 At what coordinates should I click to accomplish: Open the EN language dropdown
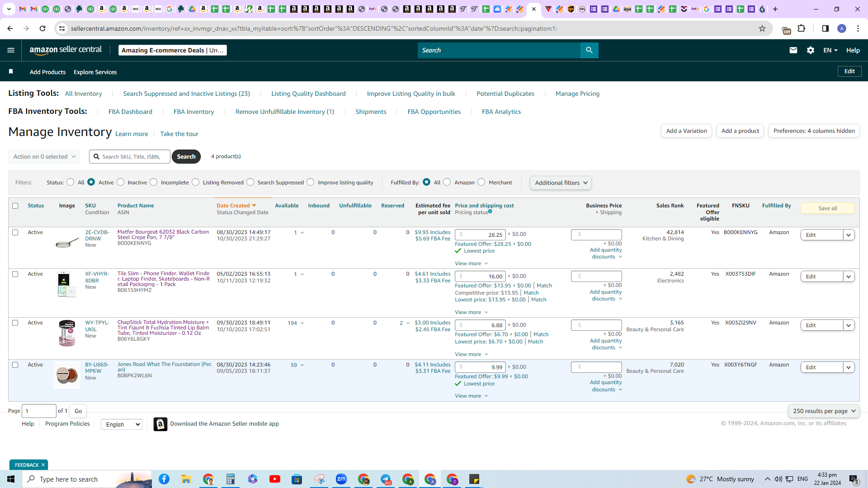tap(830, 50)
